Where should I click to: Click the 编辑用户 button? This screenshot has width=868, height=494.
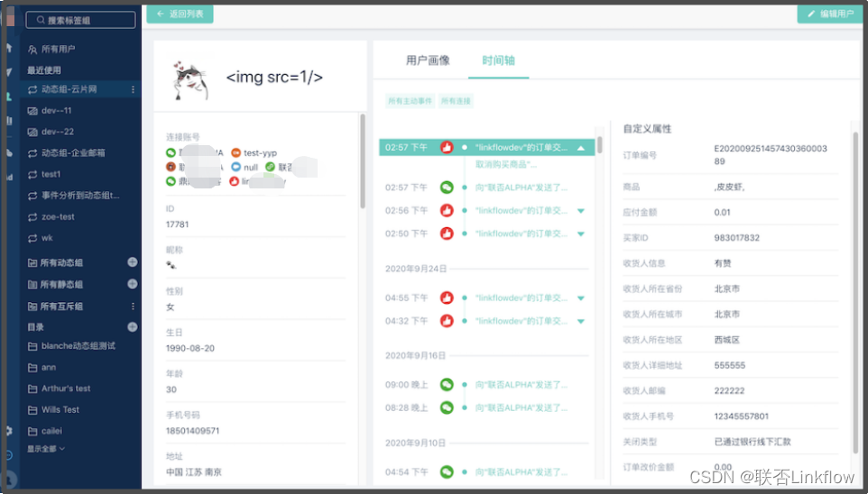tap(826, 14)
